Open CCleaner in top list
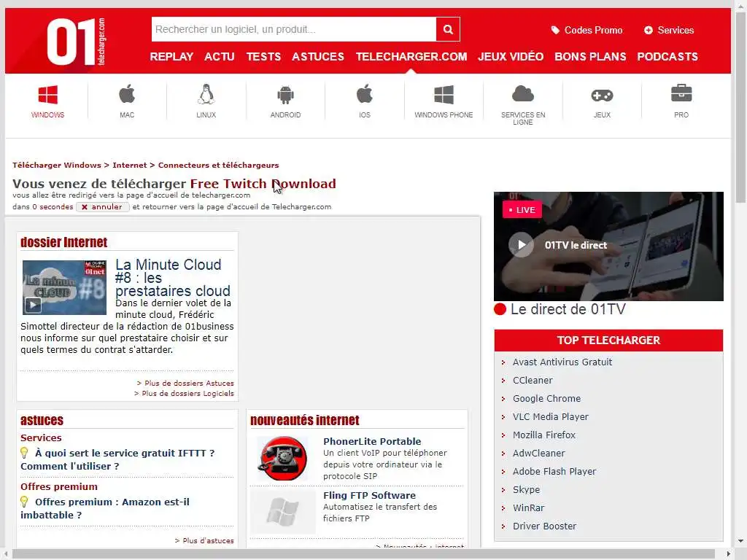The height and width of the screenshot is (560, 747). [x=533, y=380]
